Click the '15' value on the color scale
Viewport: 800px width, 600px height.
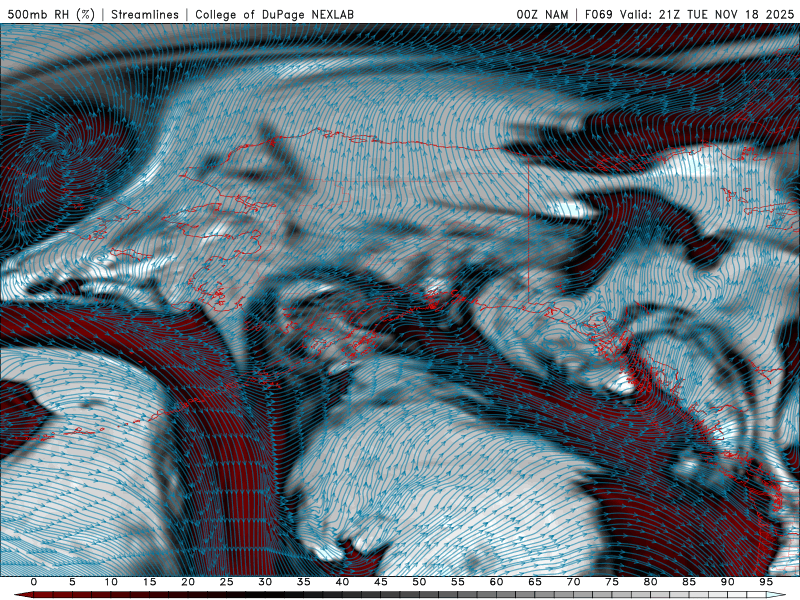pos(149,582)
